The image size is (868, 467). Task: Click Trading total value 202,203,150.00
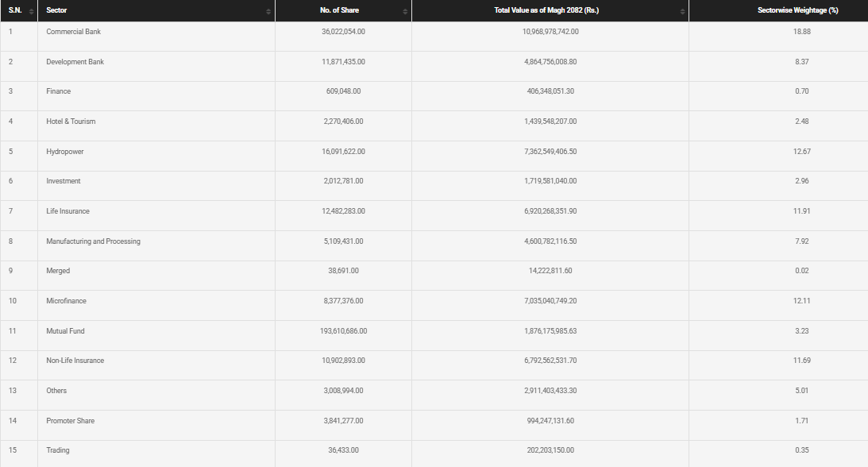pos(550,450)
